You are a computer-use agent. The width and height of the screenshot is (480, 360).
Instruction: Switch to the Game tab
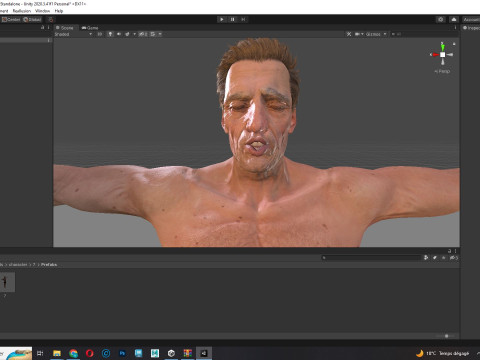90,28
